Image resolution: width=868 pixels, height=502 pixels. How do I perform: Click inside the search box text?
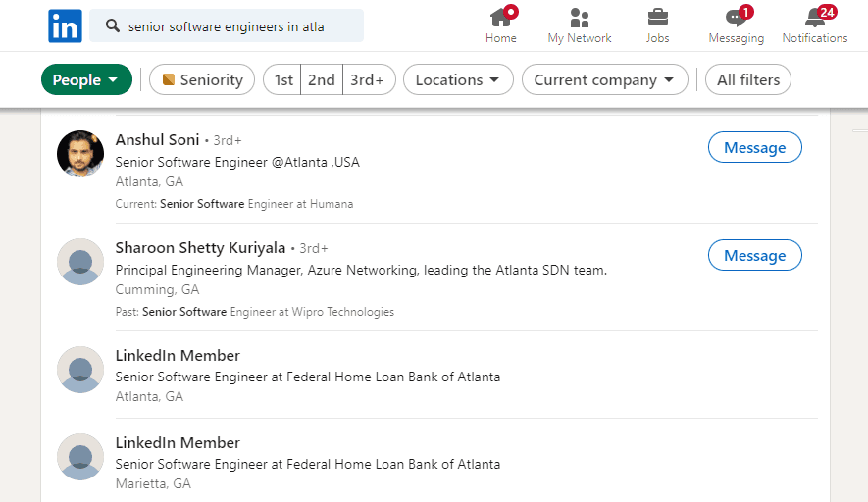pos(226,26)
